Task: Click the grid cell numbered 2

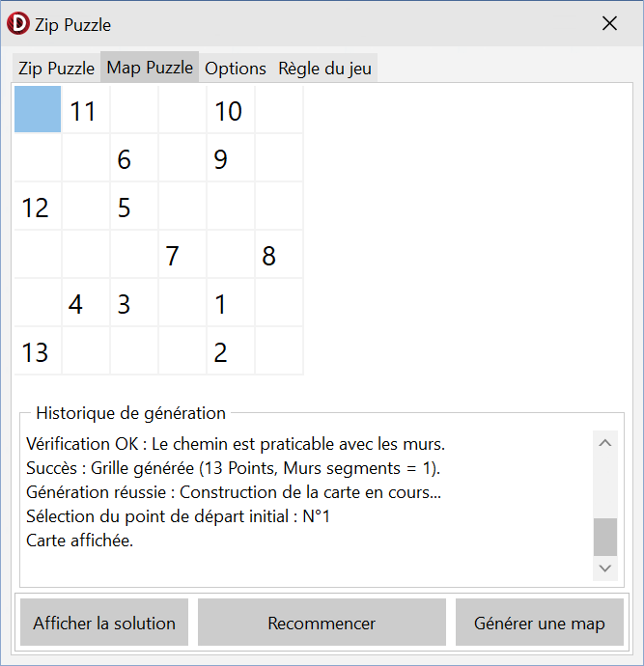Action: pyautogui.click(x=231, y=351)
